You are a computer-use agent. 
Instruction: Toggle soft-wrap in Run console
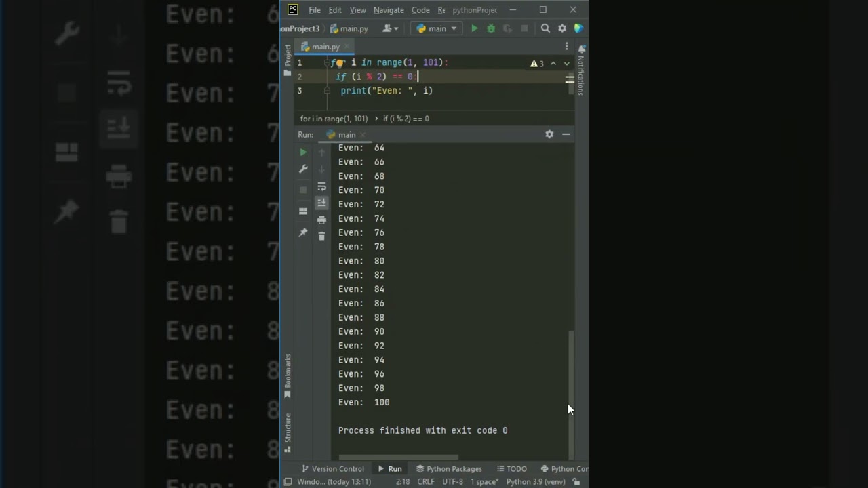click(322, 186)
